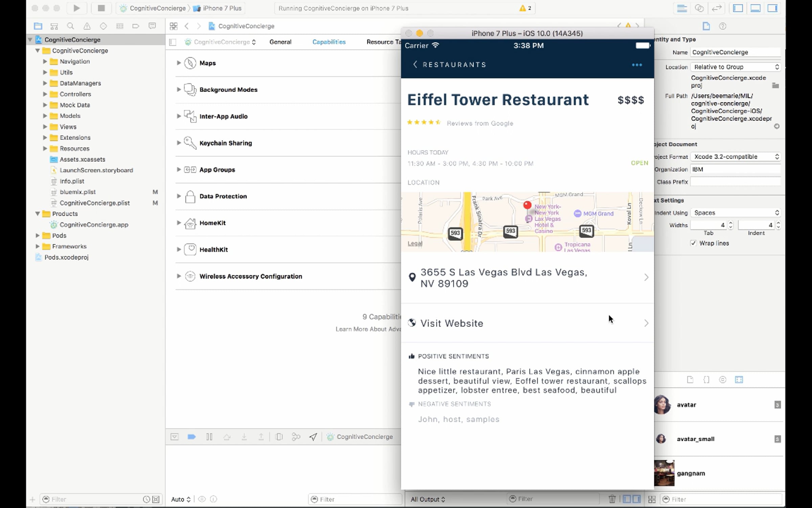Open the Issue navigator warning icon
Image resolution: width=812 pixels, height=508 pixels.
click(87, 26)
